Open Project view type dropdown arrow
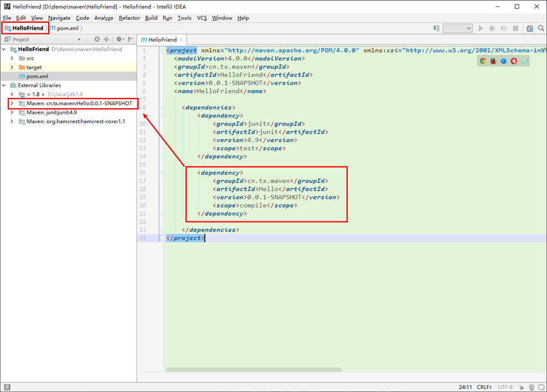 [x=79, y=39]
